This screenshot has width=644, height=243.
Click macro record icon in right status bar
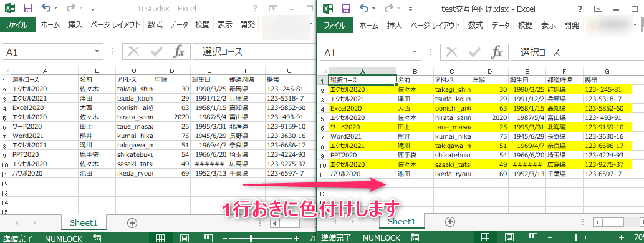pyautogui.click(x=415, y=237)
